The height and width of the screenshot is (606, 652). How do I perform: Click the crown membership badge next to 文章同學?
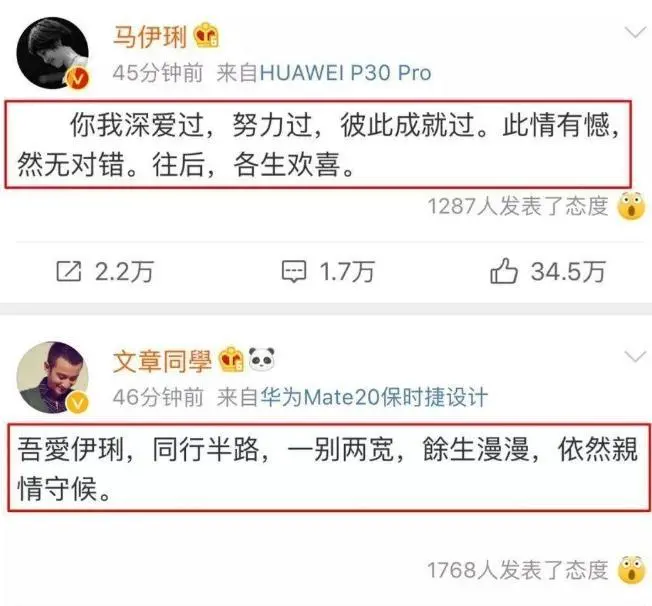231,359
